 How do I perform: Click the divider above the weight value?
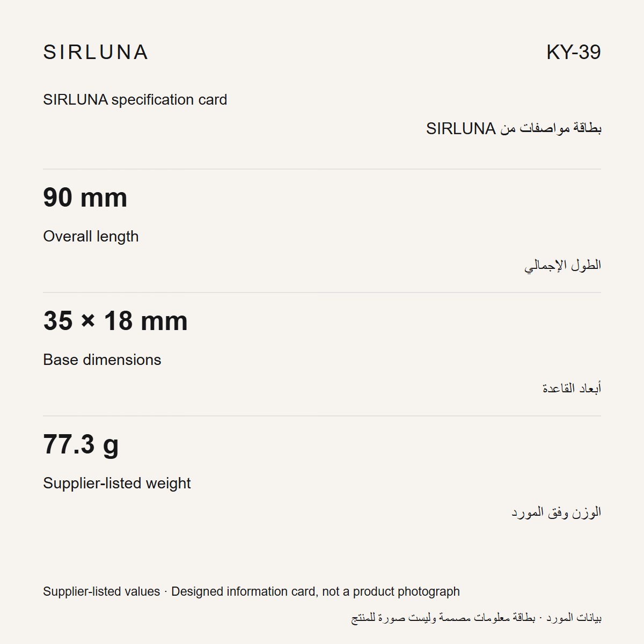(x=322, y=416)
